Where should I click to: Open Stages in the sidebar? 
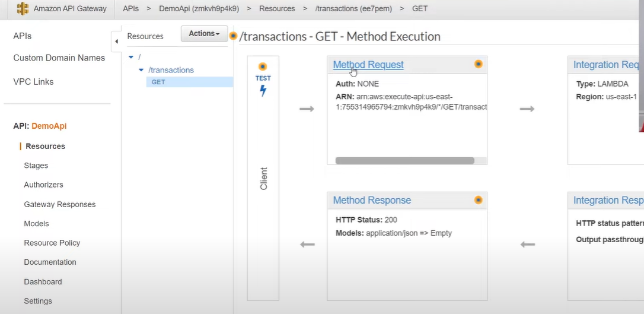[x=36, y=166]
